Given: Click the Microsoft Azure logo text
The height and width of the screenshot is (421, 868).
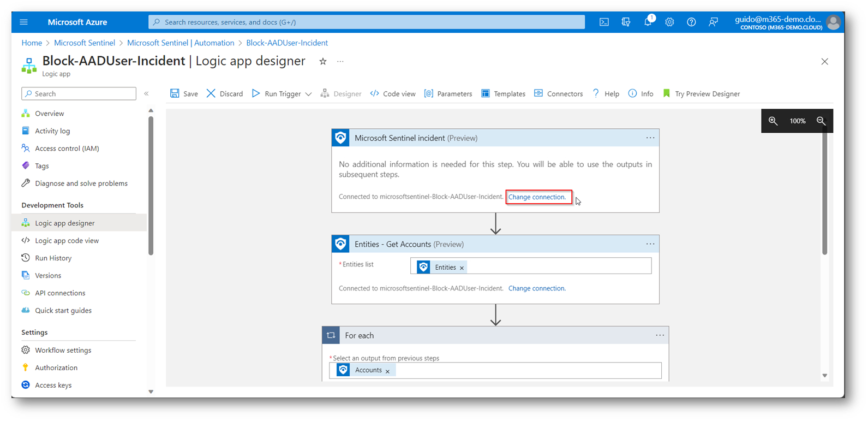Looking at the screenshot, I should point(77,22).
